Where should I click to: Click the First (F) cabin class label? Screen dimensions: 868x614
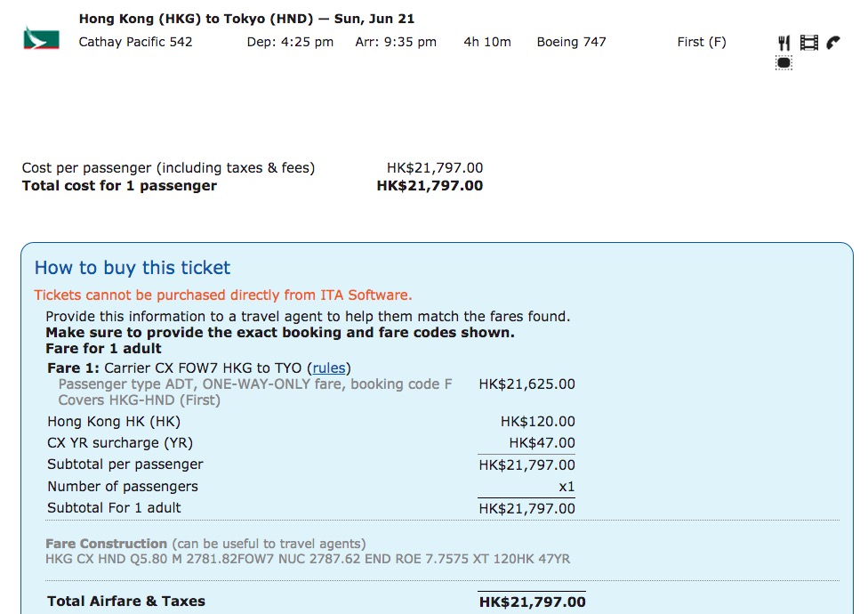pyautogui.click(x=701, y=42)
